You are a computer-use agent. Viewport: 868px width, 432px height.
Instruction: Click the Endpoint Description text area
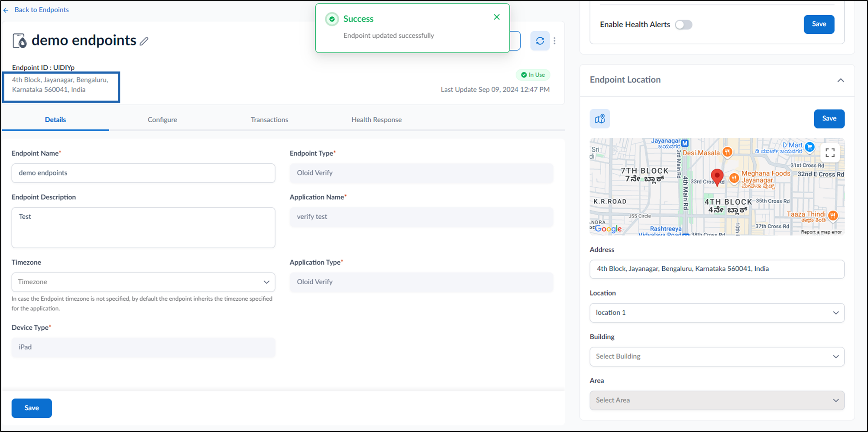click(143, 227)
